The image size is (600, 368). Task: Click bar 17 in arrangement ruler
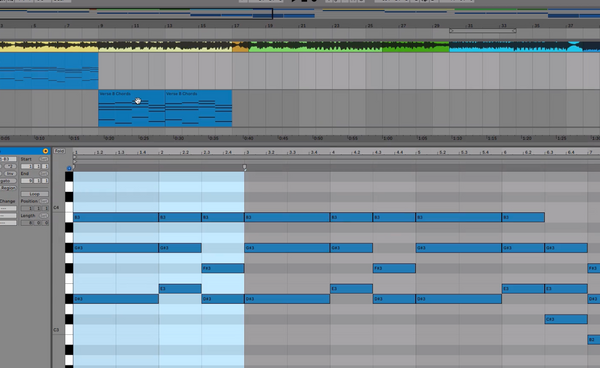point(236,26)
